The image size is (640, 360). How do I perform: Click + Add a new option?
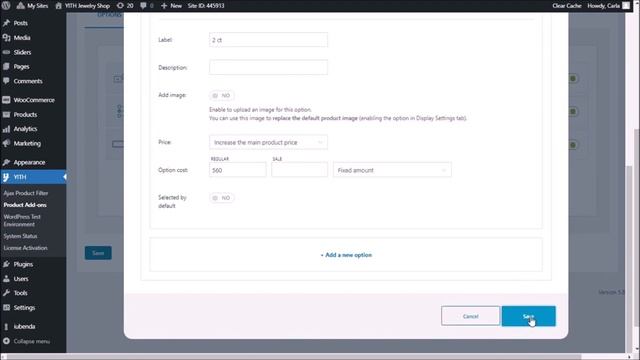coord(346,255)
